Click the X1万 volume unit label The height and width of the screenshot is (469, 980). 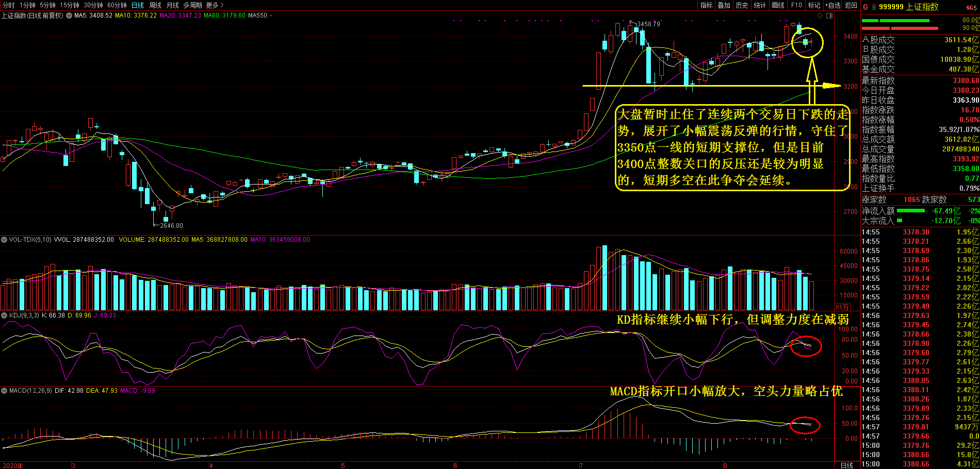(842, 307)
